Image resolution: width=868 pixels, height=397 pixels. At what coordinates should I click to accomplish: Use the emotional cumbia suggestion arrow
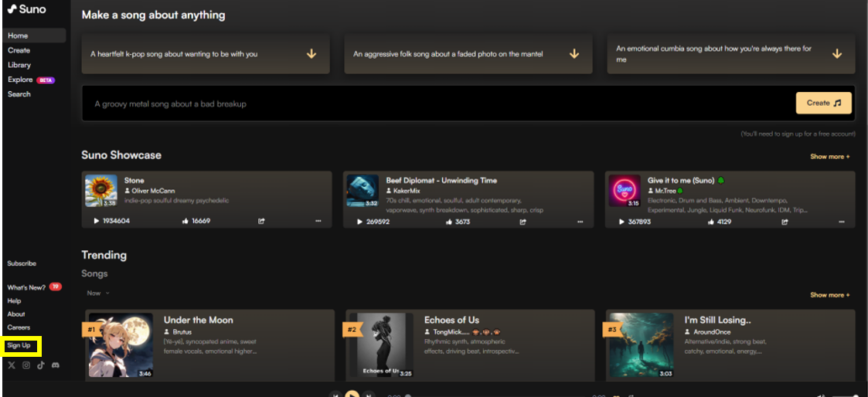click(836, 53)
